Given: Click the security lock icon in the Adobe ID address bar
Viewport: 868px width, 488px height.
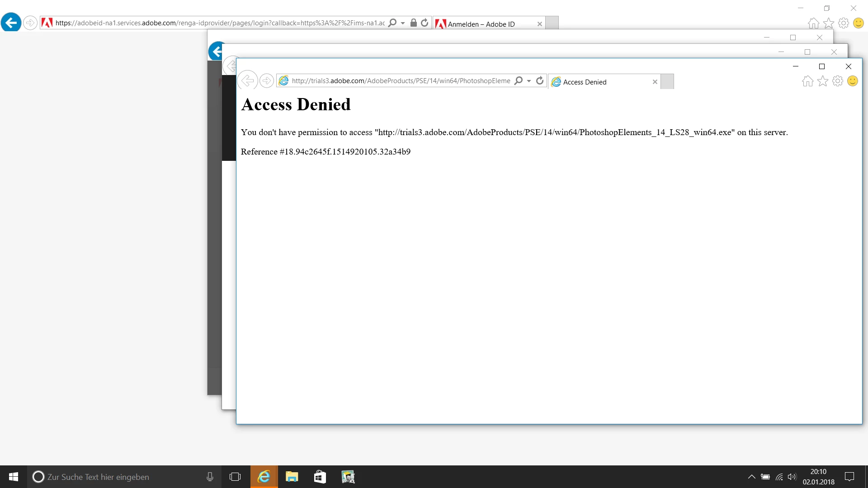Looking at the screenshot, I should 413,23.
